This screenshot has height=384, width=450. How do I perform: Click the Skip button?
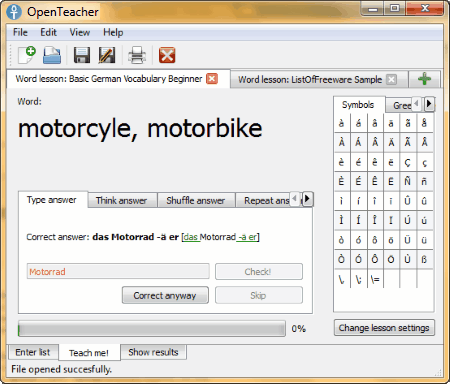(259, 295)
